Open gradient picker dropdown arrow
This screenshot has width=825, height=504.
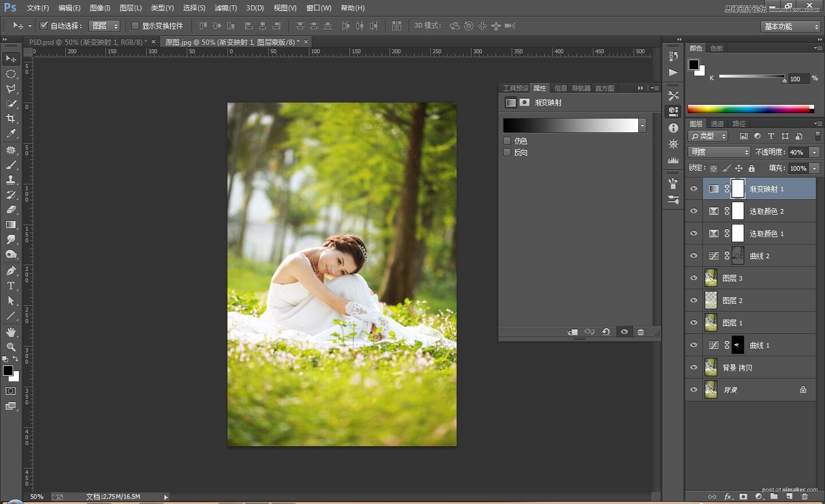coord(643,125)
